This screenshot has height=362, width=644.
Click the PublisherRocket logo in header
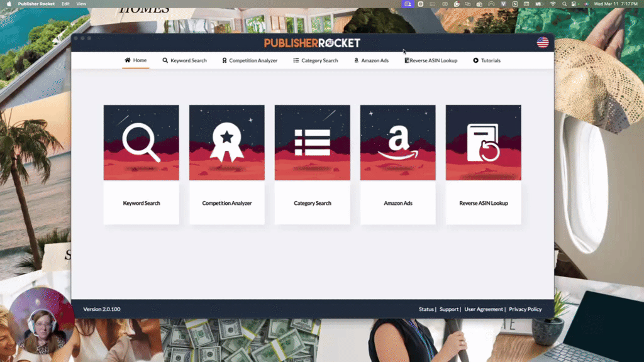coord(312,43)
